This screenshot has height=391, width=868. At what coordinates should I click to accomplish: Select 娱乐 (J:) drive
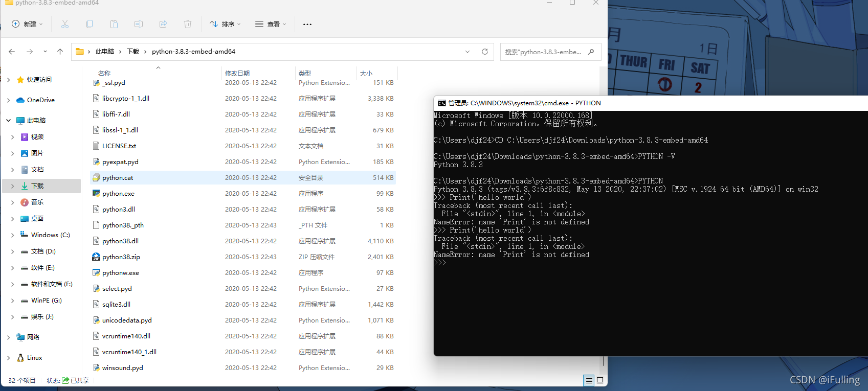pos(42,317)
